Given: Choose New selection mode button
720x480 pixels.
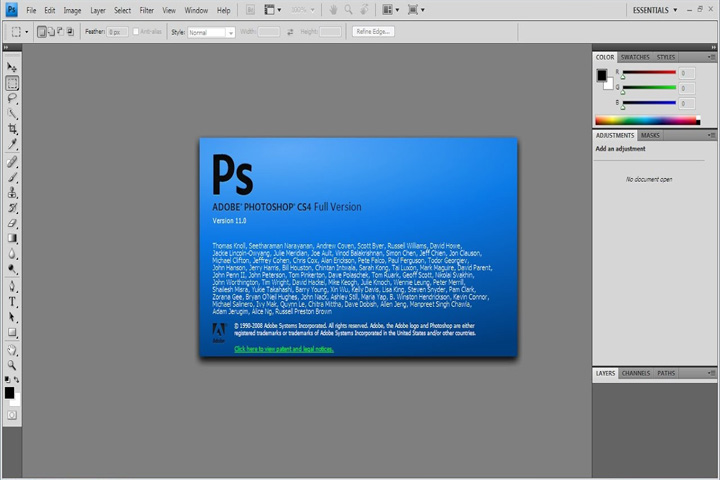Looking at the screenshot, I should (x=42, y=32).
